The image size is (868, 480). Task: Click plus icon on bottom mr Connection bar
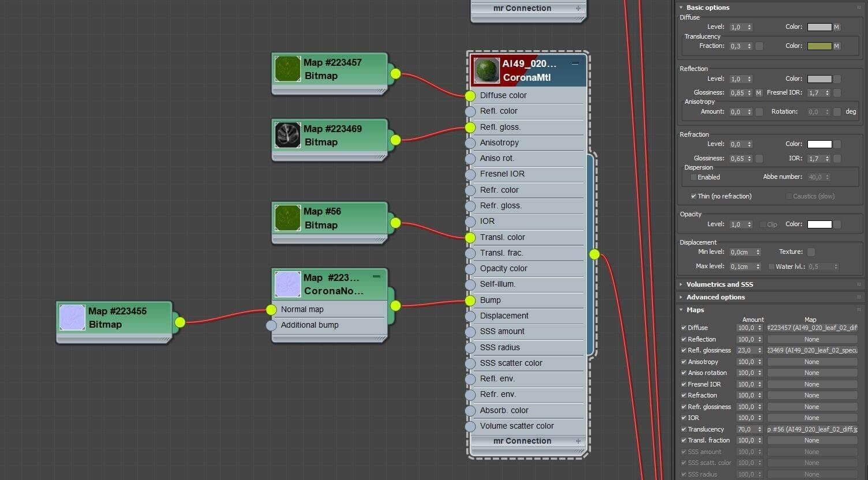(578, 441)
